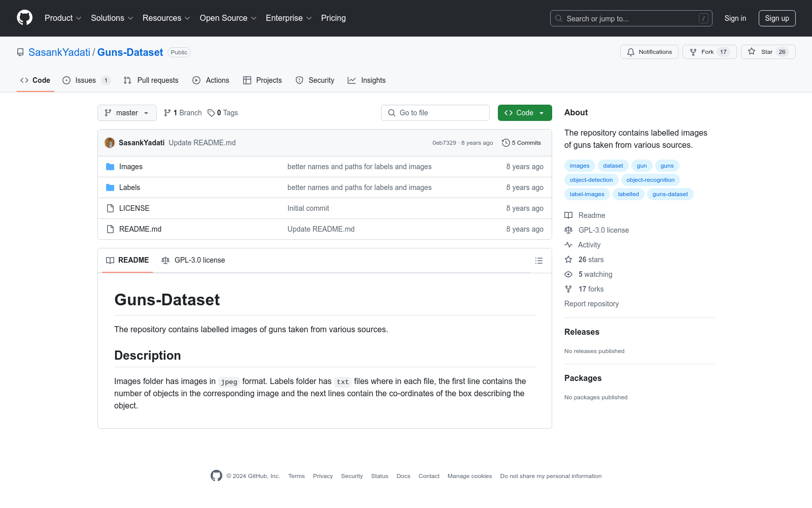Expand the Enterprise menu
The height and width of the screenshot is (508, 812).
coord(289,18)
